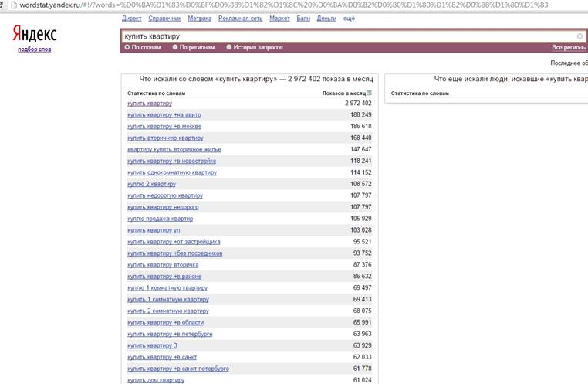The image size is (588, 384).
Task: Open купить однокомнатную квартиру link
Action: (172, 172)
